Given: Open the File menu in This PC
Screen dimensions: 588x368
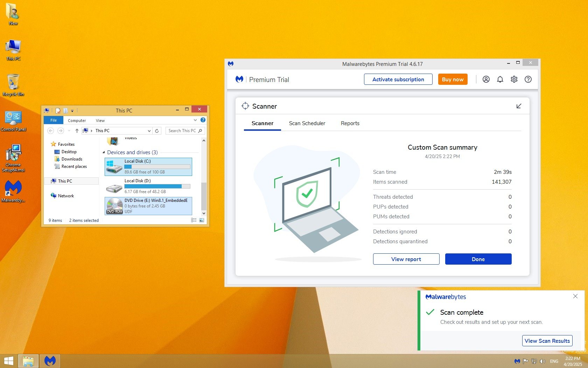Looking at the screenshot, I should 54,120.
